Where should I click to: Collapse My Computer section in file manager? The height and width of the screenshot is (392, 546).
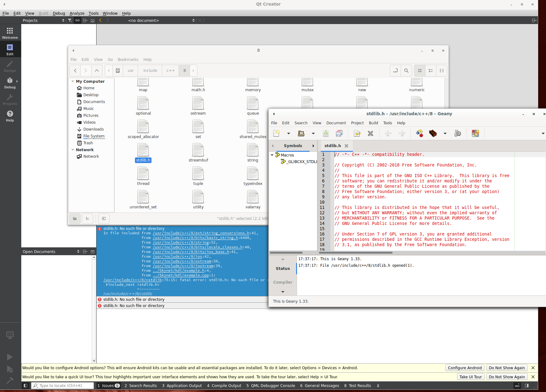pos(73,81)
